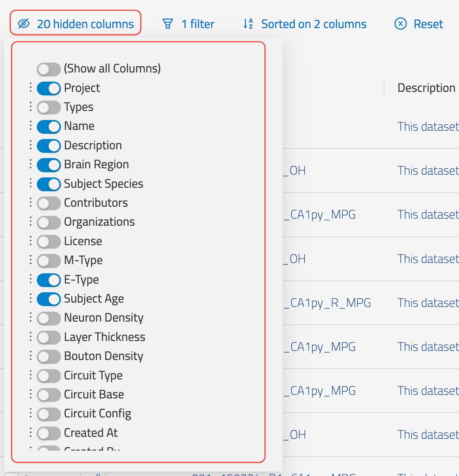The height and width of the screenshot is (476, 459).
Task: Click drag handle dots beside Circuit Type
Action: [x=30, y=375]
